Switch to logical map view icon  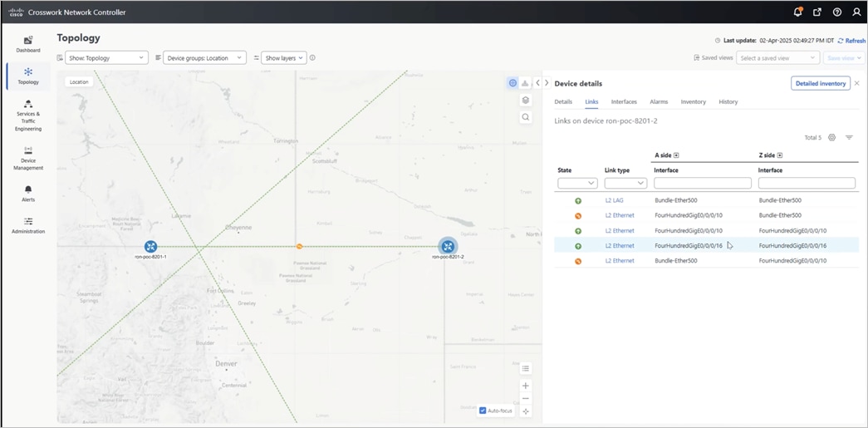[525, 83]
